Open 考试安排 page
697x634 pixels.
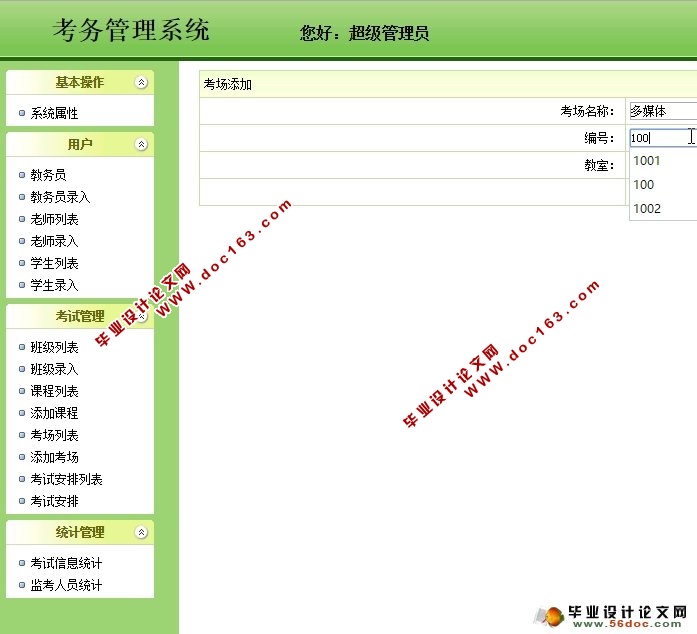point(54,501)
